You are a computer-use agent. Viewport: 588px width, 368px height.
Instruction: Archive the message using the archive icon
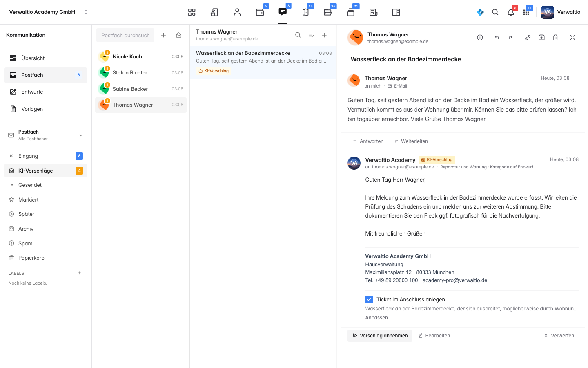pos(541,38)
